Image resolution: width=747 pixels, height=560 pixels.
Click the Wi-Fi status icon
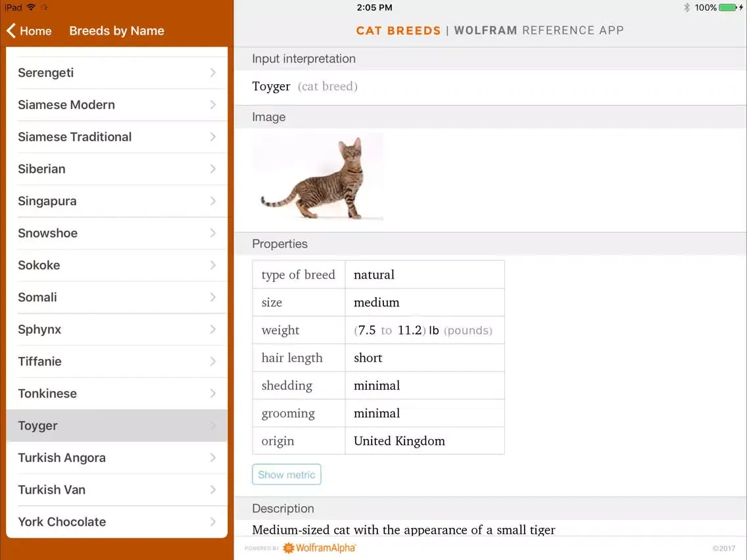(31, 7)
